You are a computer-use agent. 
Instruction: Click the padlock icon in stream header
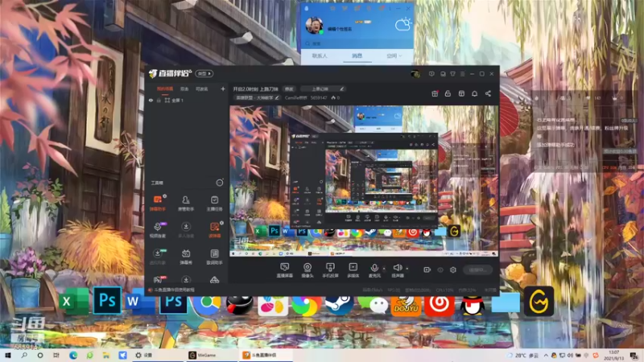click(x=448, y=93)
